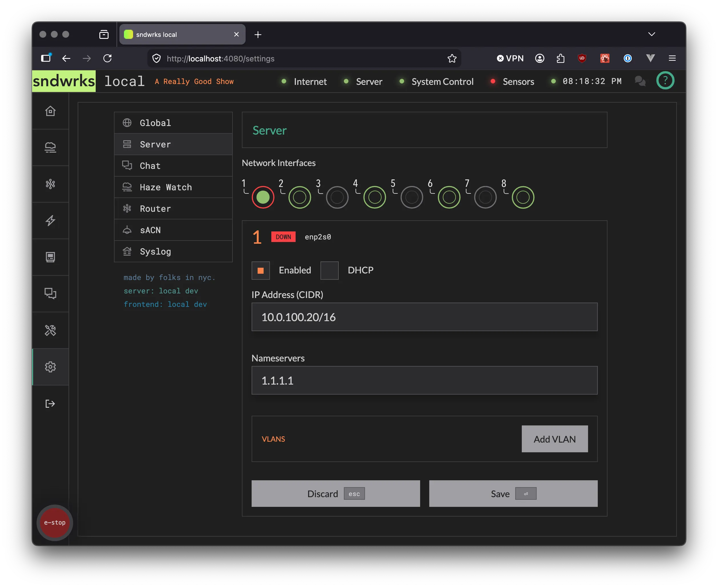Screen dimensions: 718x588
Task: Open the uBlock Origin extension icon
Action: click(582, 58)
